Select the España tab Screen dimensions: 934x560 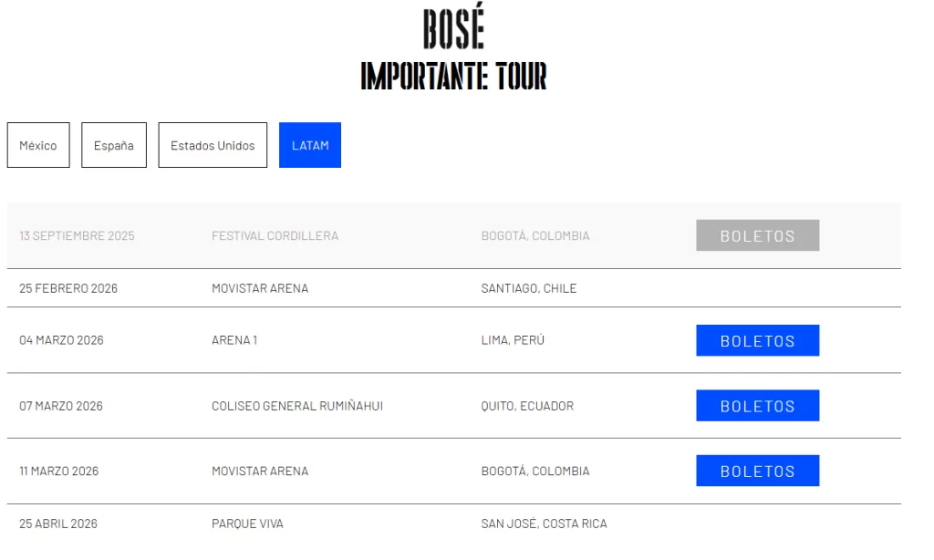pyautogui.click(x=114, y=146)
